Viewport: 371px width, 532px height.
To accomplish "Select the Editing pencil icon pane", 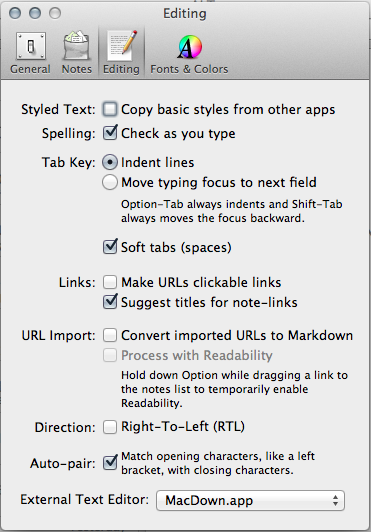I will point(122,46).
